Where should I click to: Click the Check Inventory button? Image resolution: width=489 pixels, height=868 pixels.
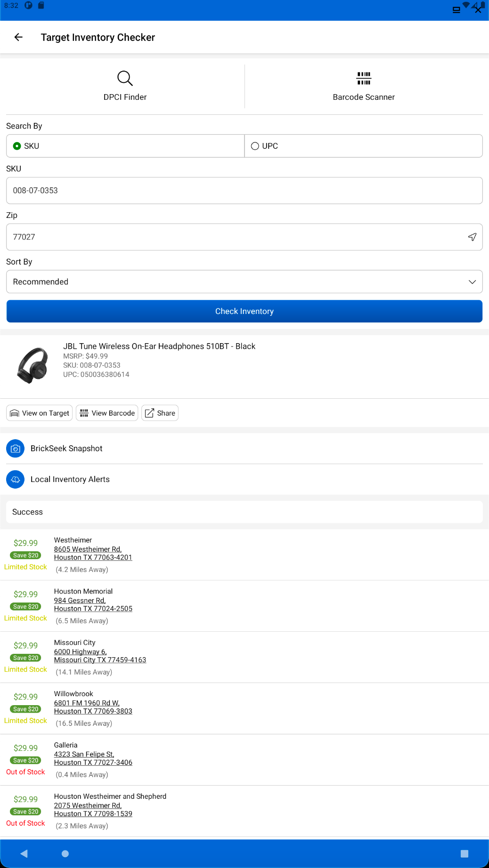(x=244, y=311)
